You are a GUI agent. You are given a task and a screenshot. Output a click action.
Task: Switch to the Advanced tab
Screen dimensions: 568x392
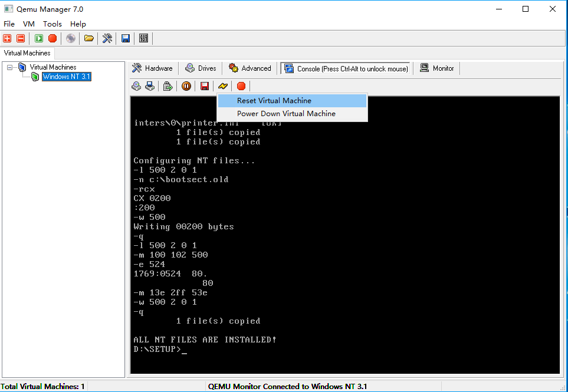tap(250, 68)
